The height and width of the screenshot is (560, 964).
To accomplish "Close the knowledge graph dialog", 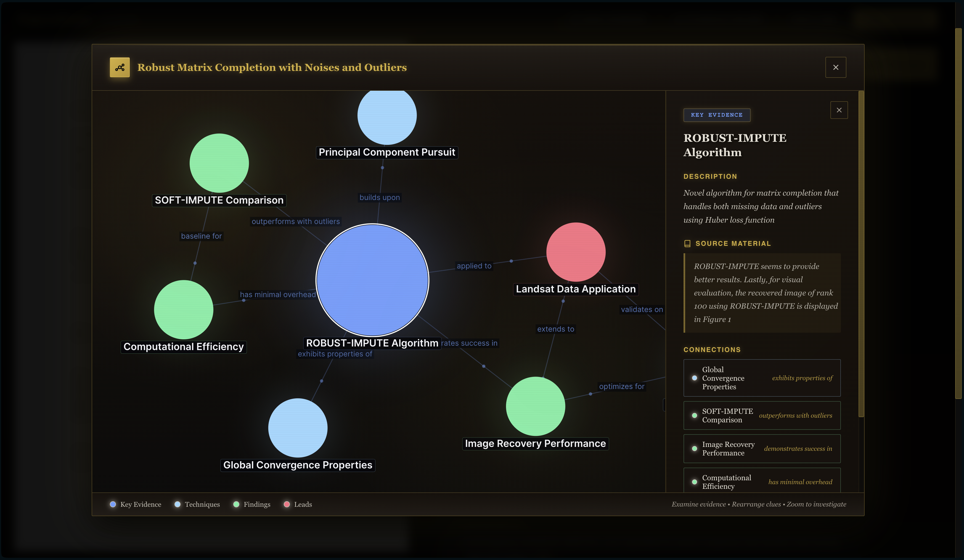I will coord(835,67).
